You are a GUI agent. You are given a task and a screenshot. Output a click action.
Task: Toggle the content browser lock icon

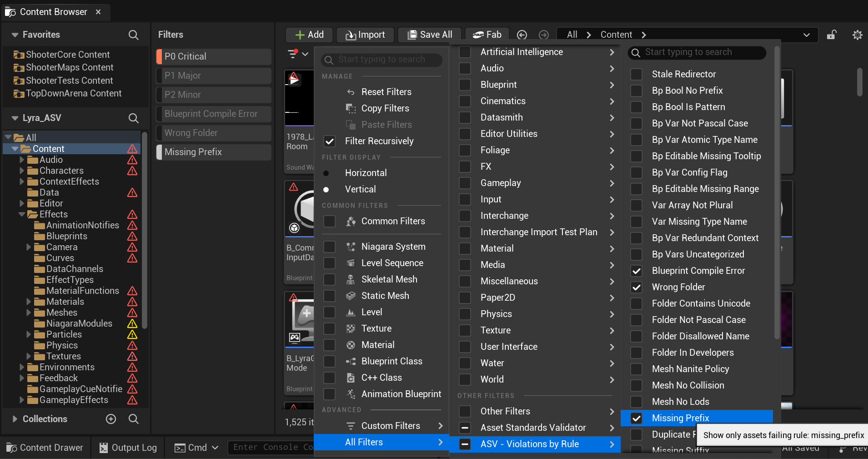tap(832, 35)
